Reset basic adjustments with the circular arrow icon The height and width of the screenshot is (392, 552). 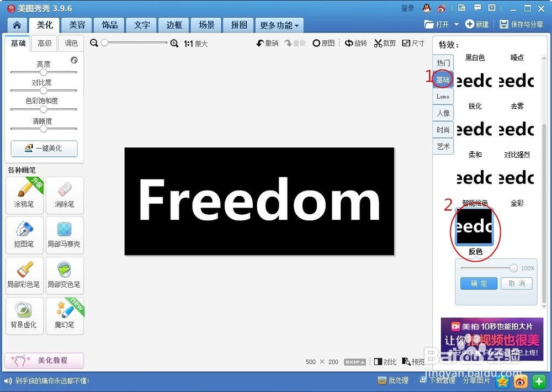[74, 60]
